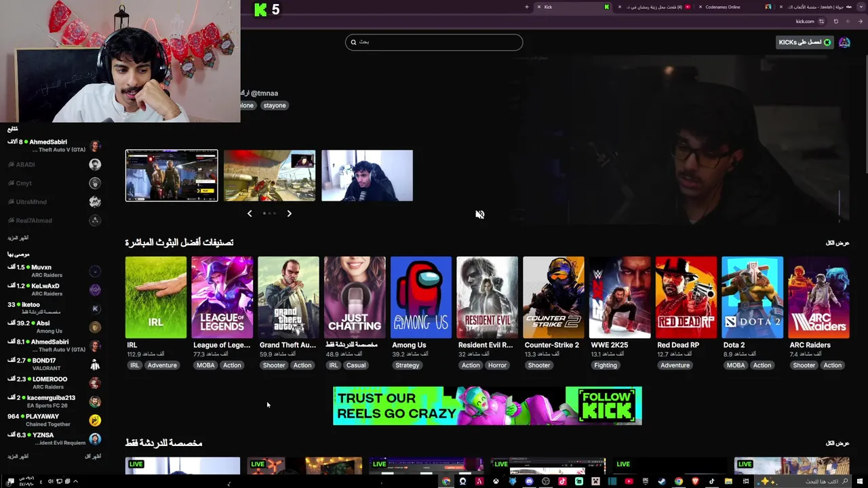Open Epic Games launcher in taskbar
The height and width of the screenshot is (488, 868).
click(x=645, y=481)
